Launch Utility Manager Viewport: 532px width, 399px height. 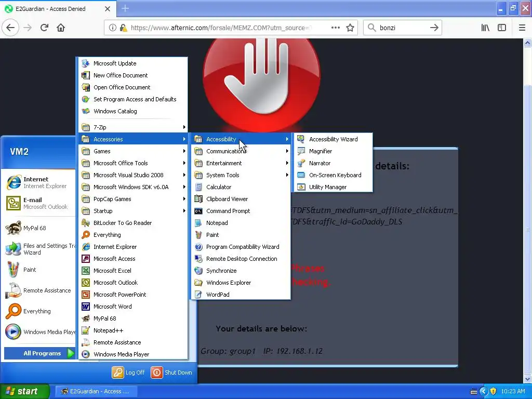coord(333,187)
